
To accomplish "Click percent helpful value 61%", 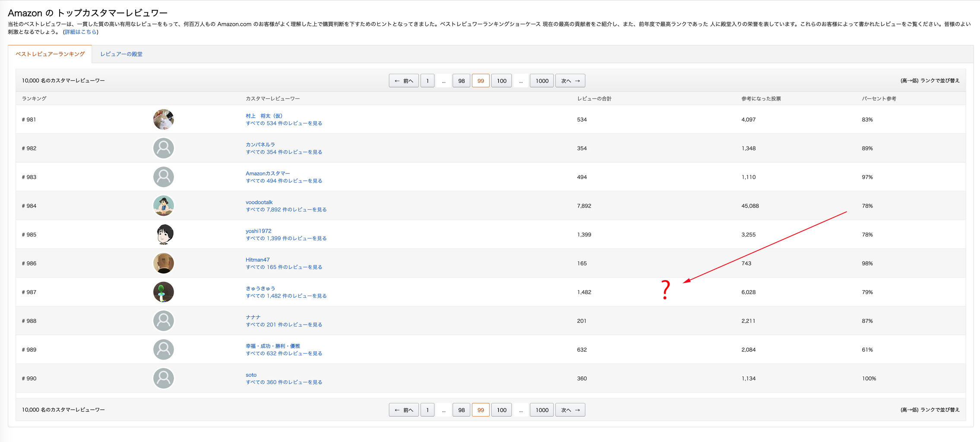I will (x=867, y=350).
